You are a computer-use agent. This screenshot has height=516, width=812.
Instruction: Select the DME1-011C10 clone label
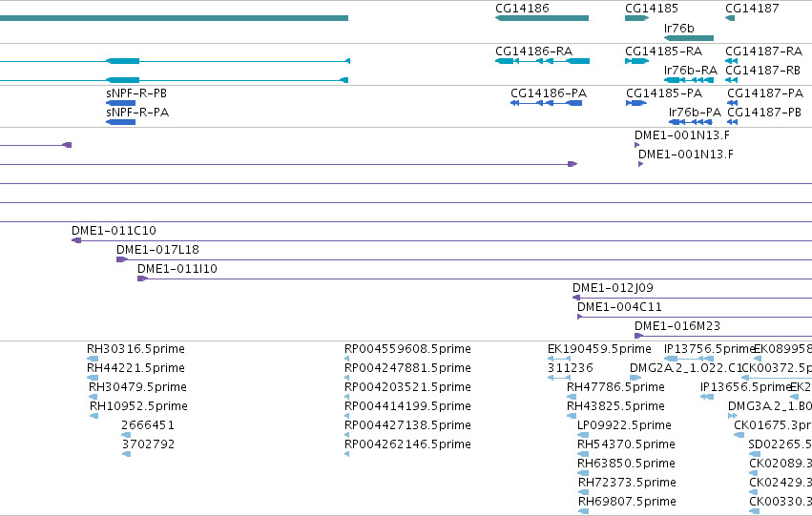114,230
